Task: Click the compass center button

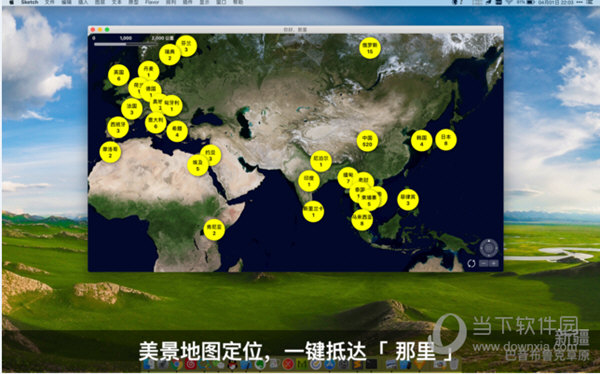Action: [x=489, y=248]
